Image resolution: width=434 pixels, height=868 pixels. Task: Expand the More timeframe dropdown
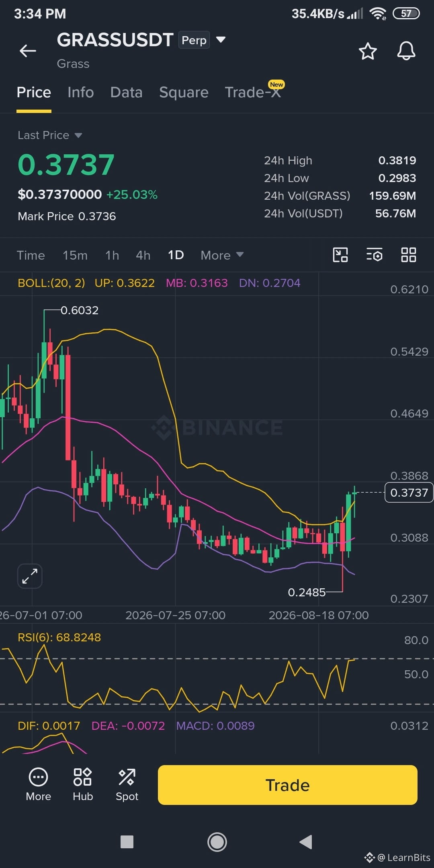click(222, 255)
